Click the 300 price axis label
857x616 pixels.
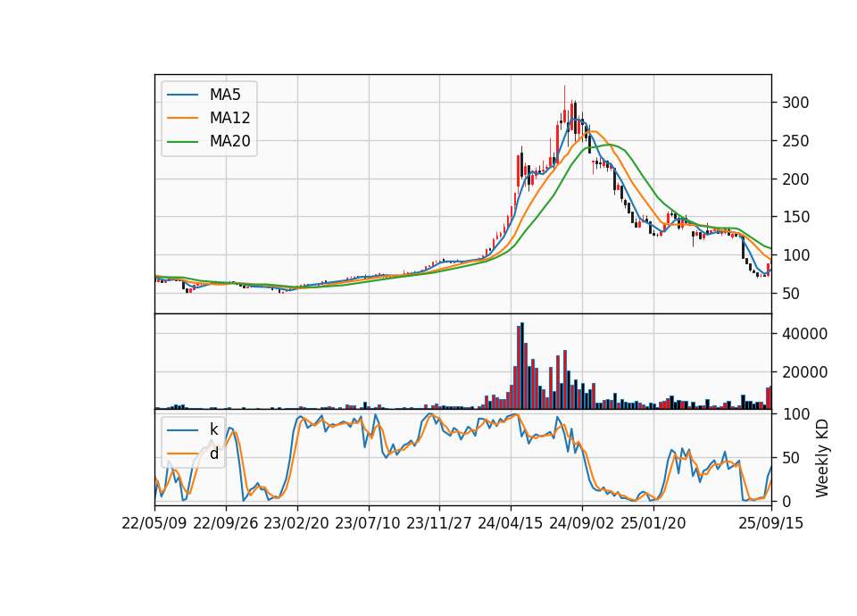[x=795, y=103]
